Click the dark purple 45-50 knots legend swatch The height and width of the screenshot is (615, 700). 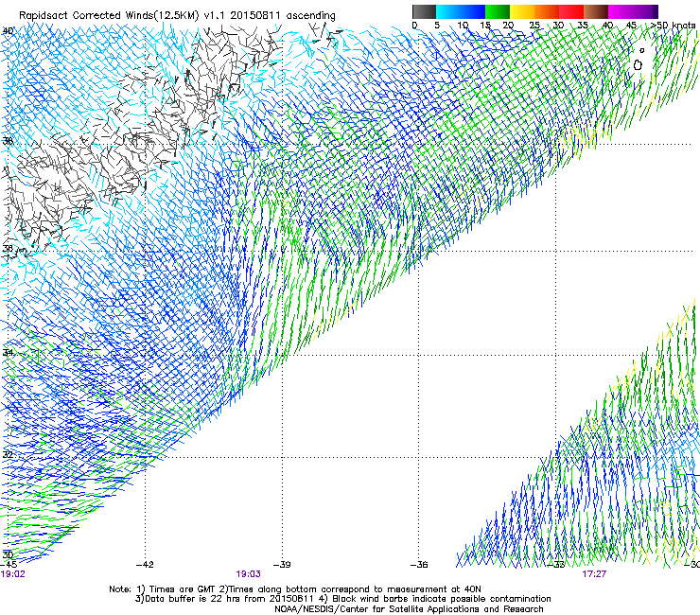point(645,11)
